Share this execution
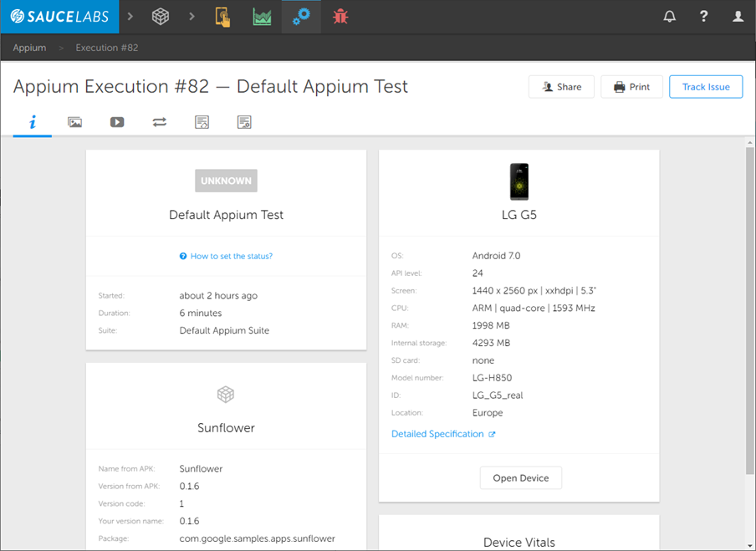 [x=561, y=87]
